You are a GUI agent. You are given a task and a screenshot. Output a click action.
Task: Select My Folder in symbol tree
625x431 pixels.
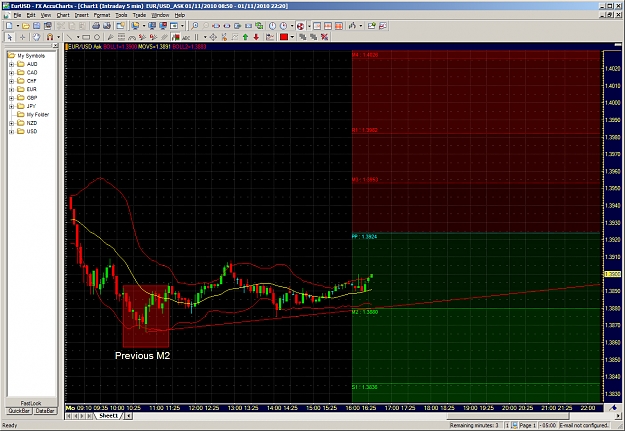(37, 114)
